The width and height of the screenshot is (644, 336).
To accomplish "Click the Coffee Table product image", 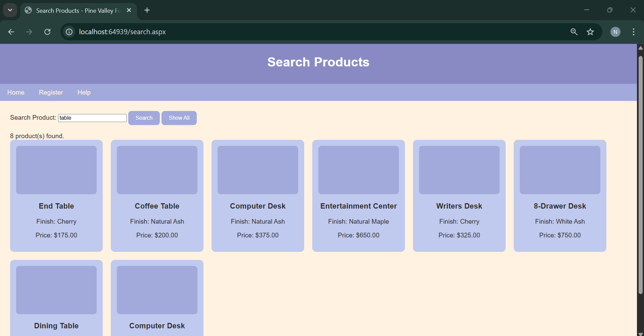I will [x=157, y=170].
